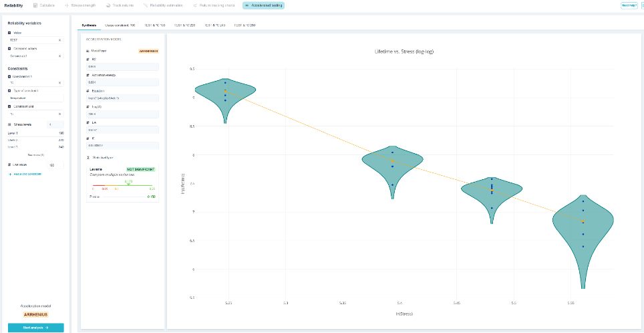Clear the TEST value field
Screen dimensions: 644x333
click(59, 40)
